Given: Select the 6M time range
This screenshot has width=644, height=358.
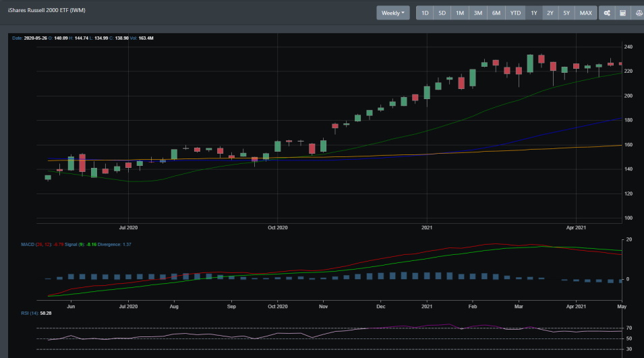Looking at the screenshot, I should (x=496, y=13).
